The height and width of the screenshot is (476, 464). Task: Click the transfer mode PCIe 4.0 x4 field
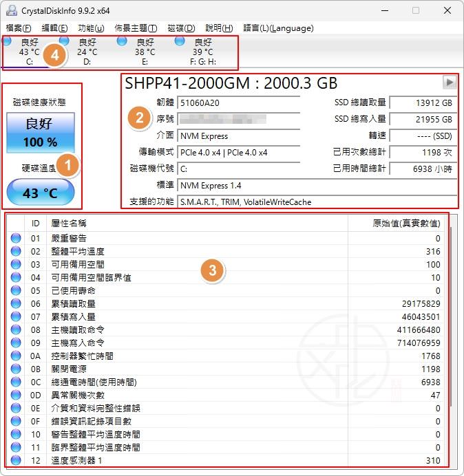pos(238,152)
